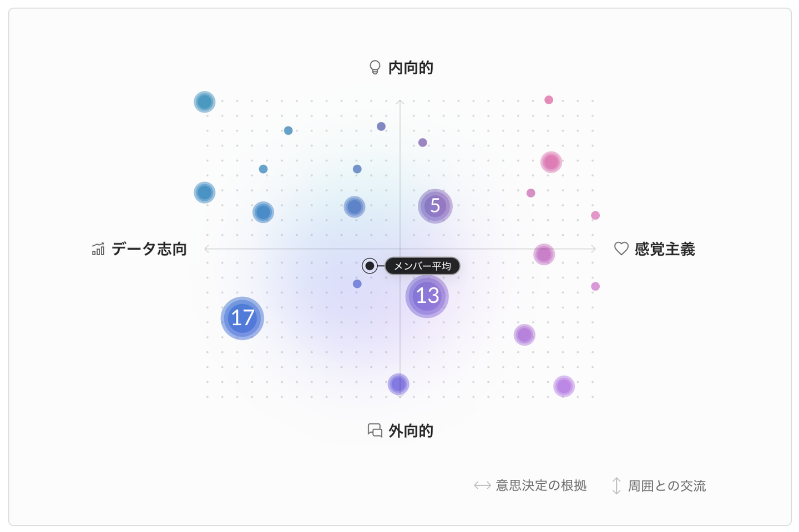799x532 pixels.
Task: Click the lightbulb icon beside 内向的
Action: click(x=375, y=68)
